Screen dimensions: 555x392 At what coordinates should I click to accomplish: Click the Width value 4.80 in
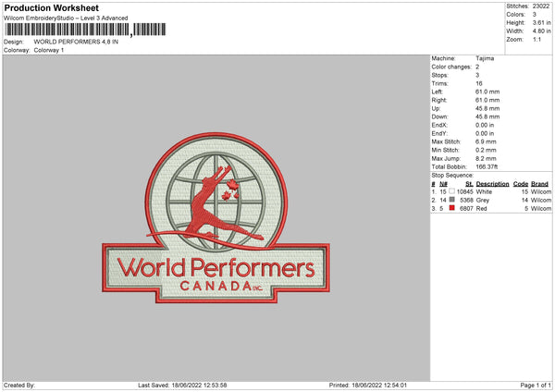point(541,31)
